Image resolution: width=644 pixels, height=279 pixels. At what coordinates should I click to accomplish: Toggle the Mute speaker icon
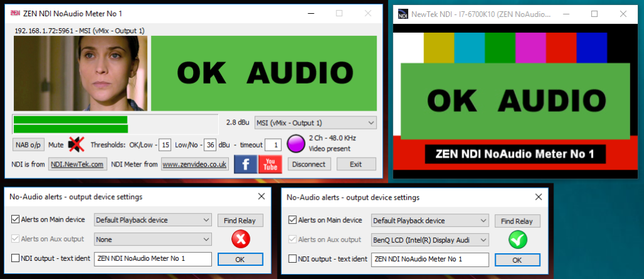coord(76,145)
